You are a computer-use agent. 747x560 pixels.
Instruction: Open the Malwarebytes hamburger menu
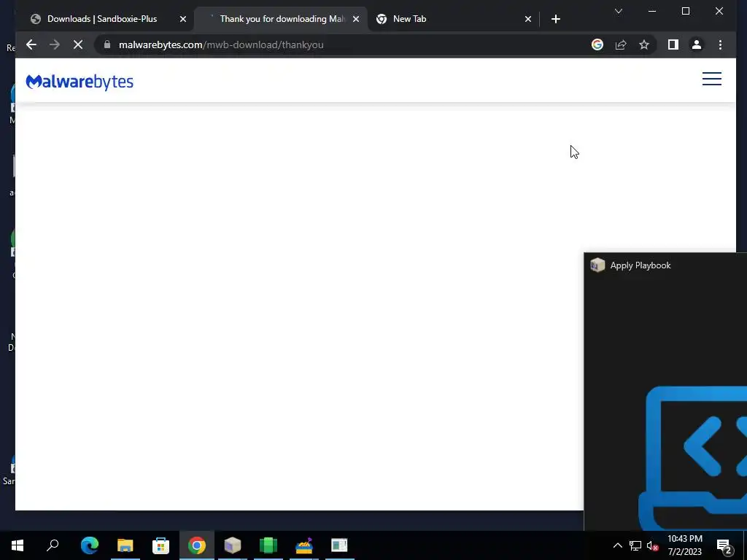712,79
